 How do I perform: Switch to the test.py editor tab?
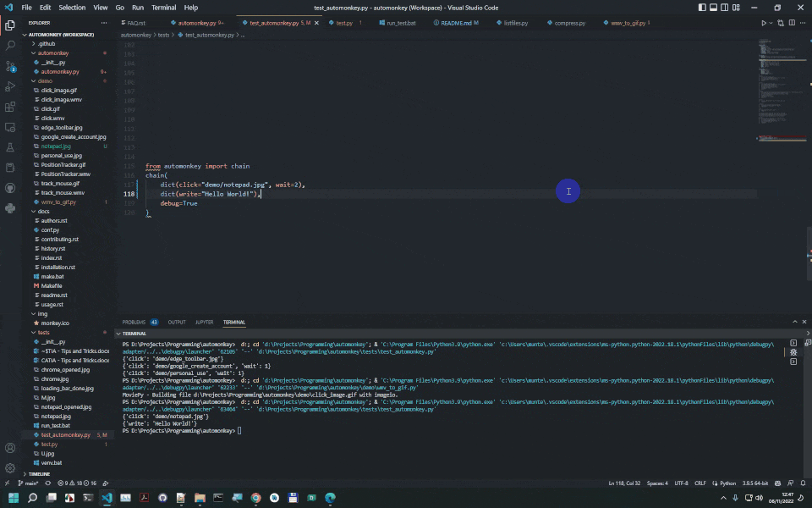point(343,23)
